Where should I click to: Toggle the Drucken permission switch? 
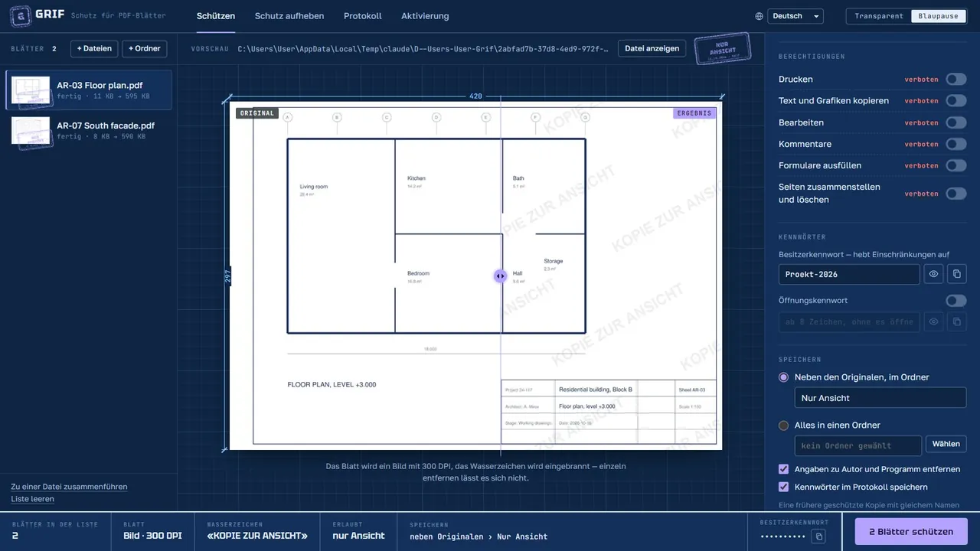[x=956, y=79]
